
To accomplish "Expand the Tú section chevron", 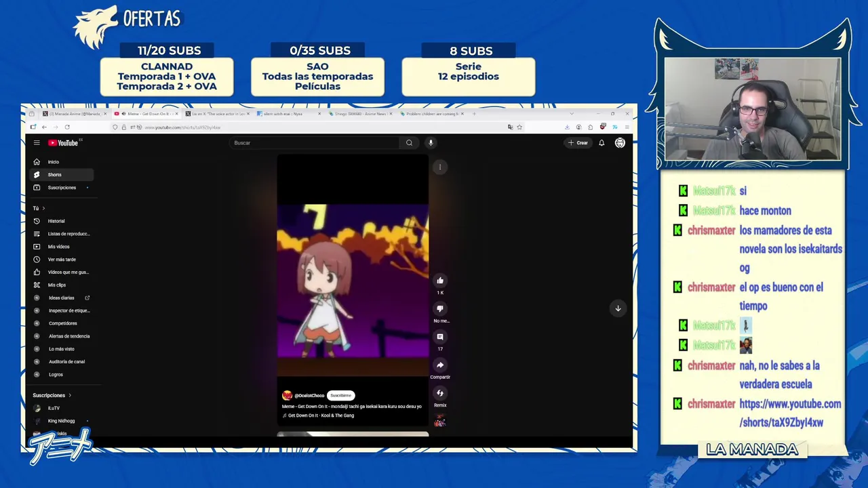I will (43, 208).
